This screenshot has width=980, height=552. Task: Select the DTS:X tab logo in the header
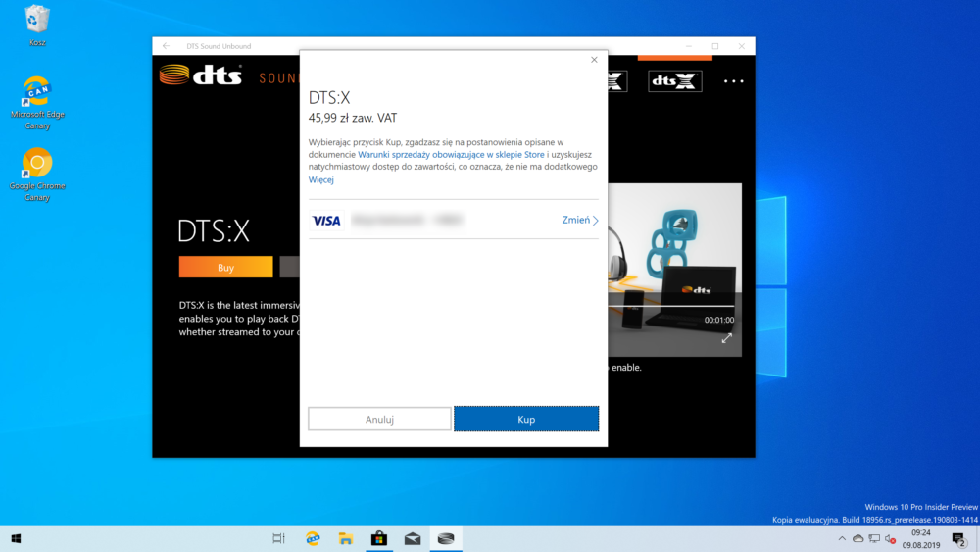pos(675,81)
